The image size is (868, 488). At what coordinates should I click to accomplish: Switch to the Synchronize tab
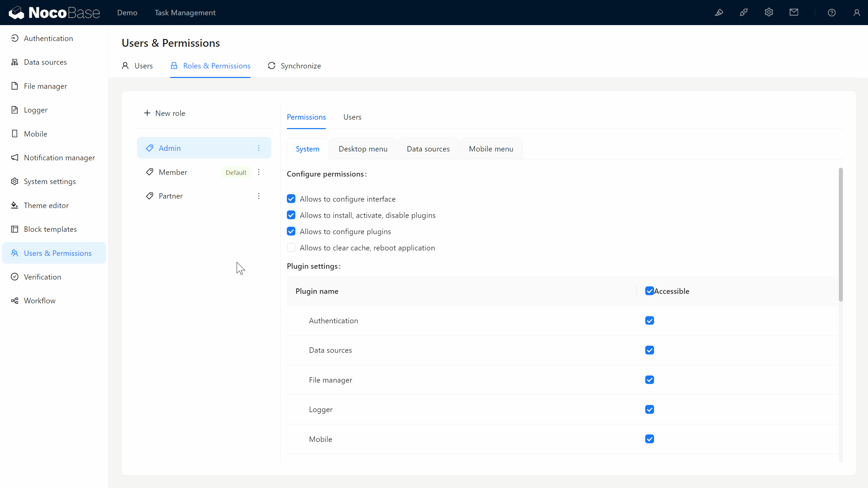(x=294, y=66)
